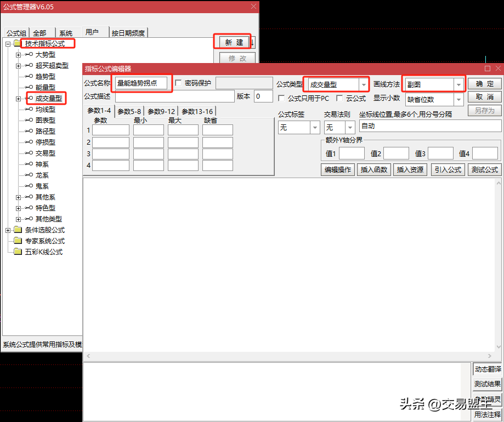Switch to the 参数5-8 tab
This screenshot has width=504, height=422.
[129, 111]
